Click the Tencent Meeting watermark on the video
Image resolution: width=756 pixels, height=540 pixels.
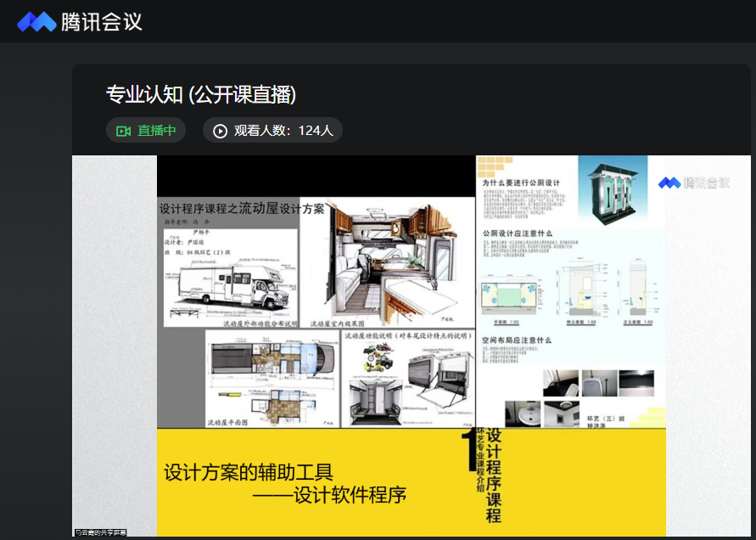click(693, 183)
